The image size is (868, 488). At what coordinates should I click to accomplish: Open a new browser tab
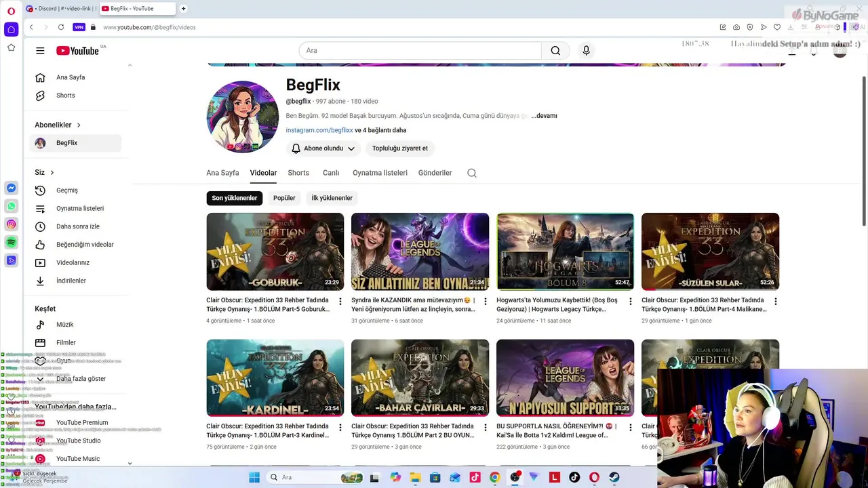tap(183, 9)
